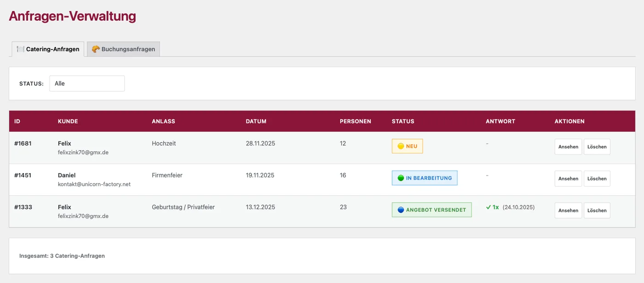644x283 pixels.
Task: Click the green dot in IN BEARBEITUNG badge
Action: coord(401,178)
